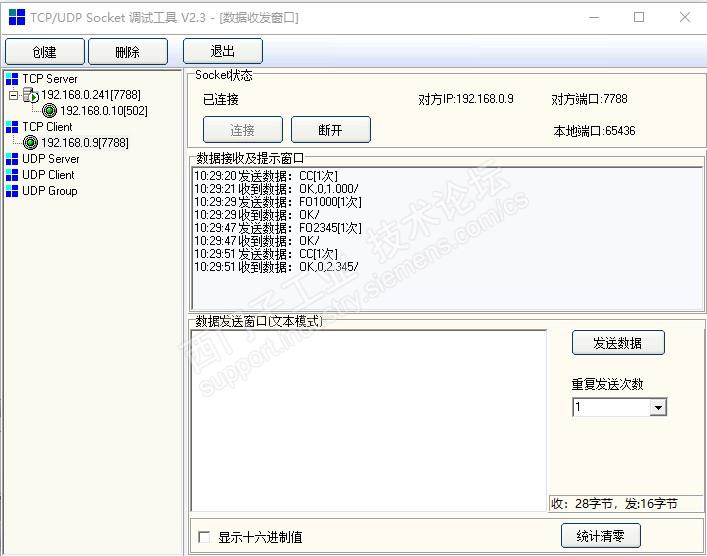Click the 对方端口:7788 label
This screenshot has width=707, height=556.
click(589, 99)
